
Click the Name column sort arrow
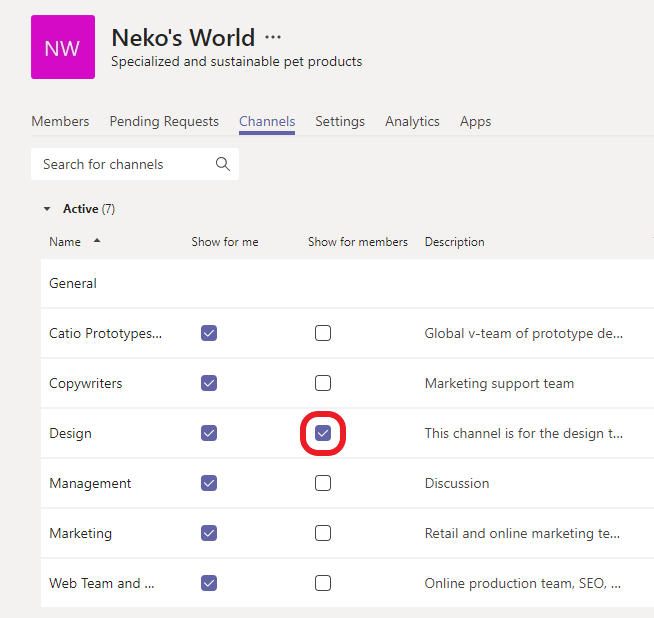point(97,241)
